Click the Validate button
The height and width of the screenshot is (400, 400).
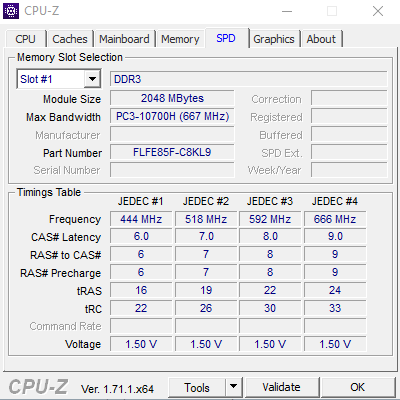pos(281,387)
